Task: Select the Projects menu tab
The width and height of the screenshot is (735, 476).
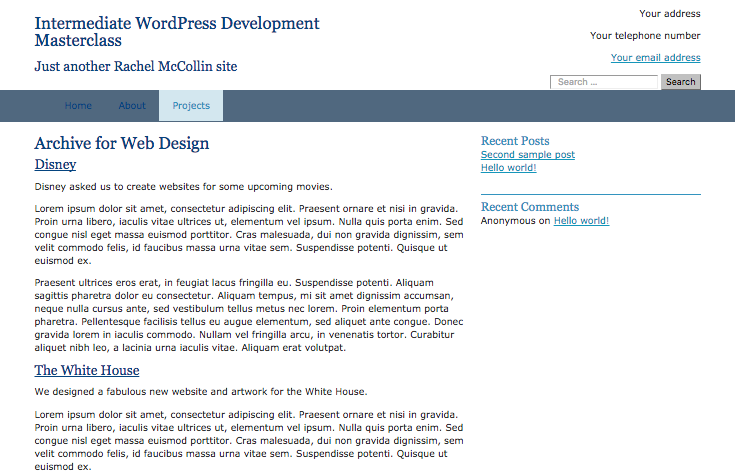Action: tap(191, 106)
